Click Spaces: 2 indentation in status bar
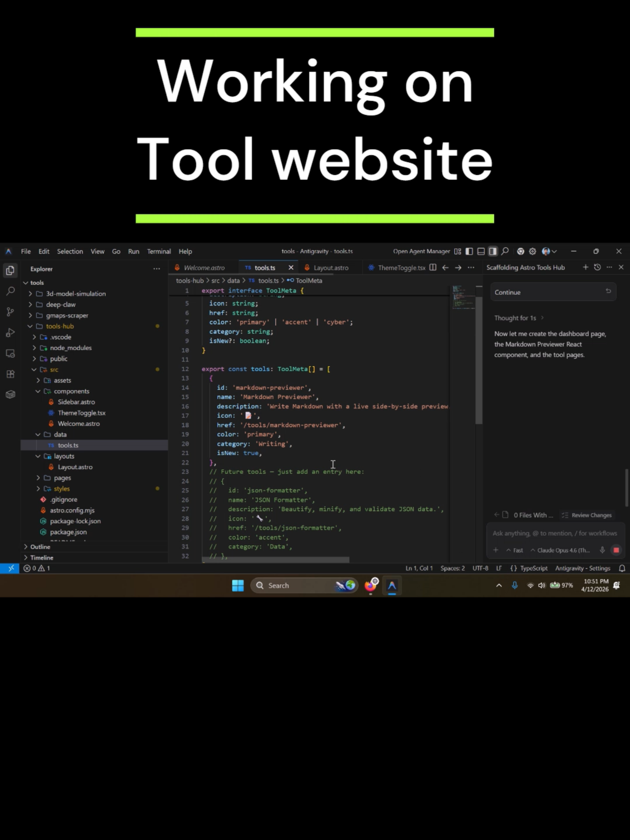The image size is (630, 840). 452,568
